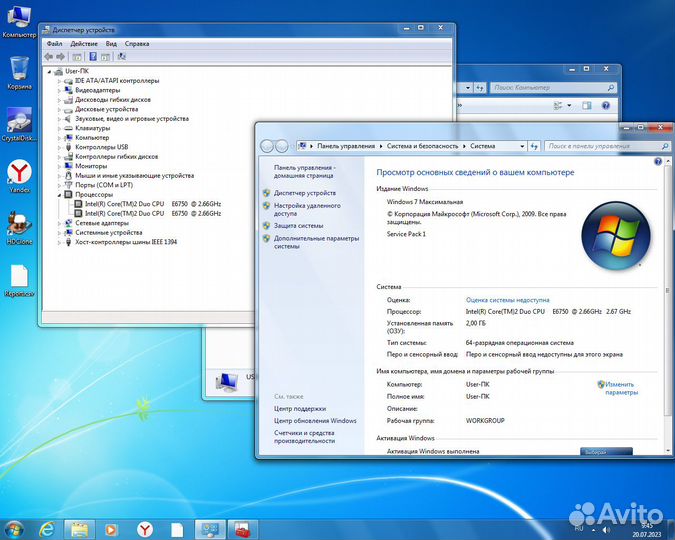The image size is (675, 540).
Task: Select Мониторы tree item
Action: pos(91,166)
